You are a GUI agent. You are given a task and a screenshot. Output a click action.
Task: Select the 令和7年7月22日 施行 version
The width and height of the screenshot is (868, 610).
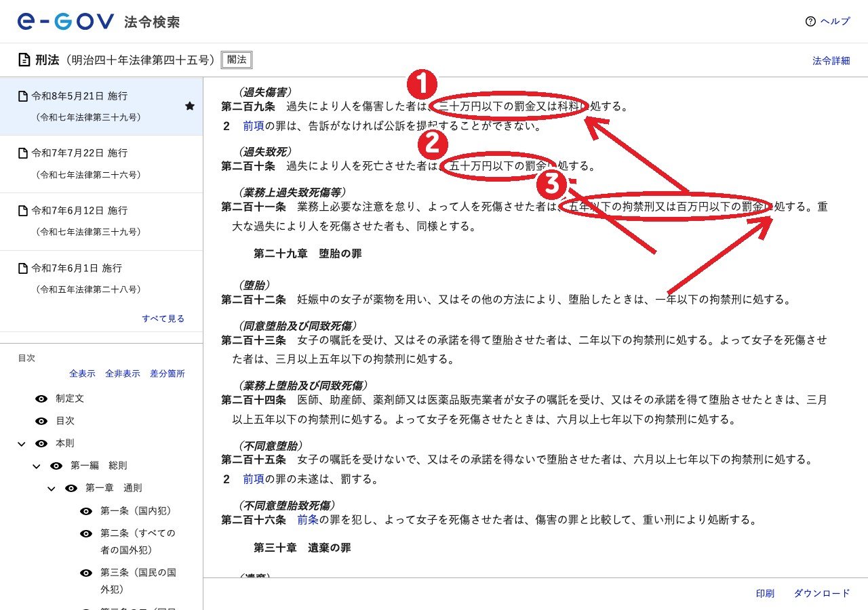tap(101, 164)
